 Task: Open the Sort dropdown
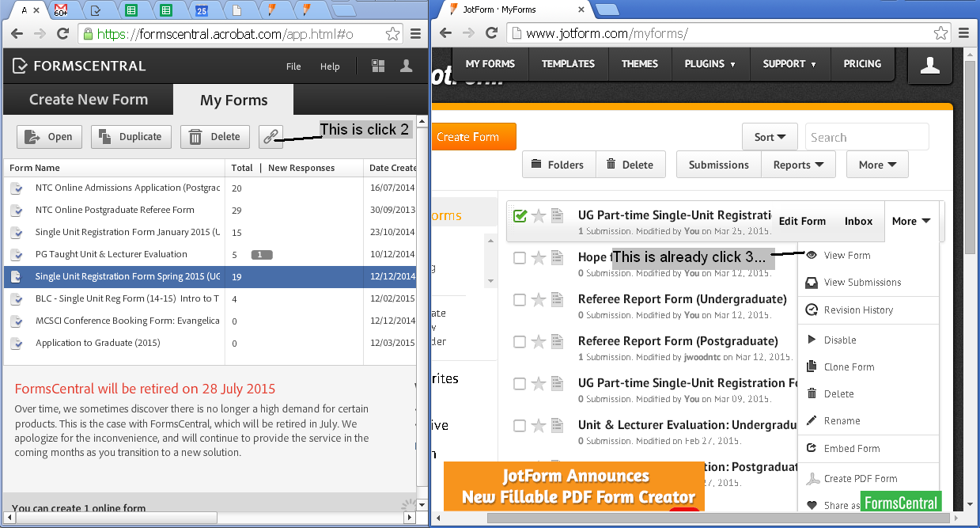pos(770,136)
